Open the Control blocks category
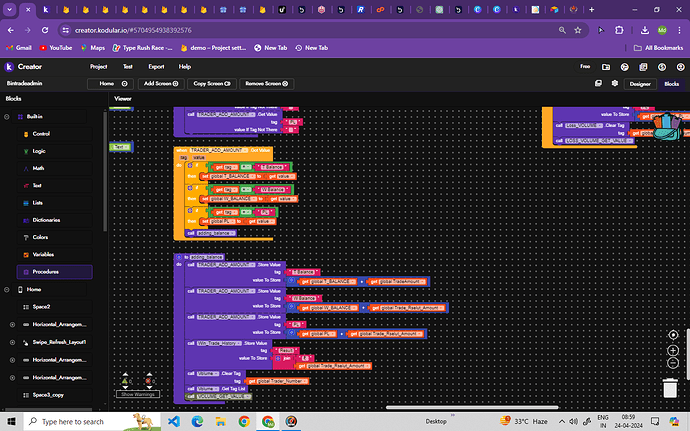Image resolution: width=690 pixels, height=431 pixels. point(41,133)
